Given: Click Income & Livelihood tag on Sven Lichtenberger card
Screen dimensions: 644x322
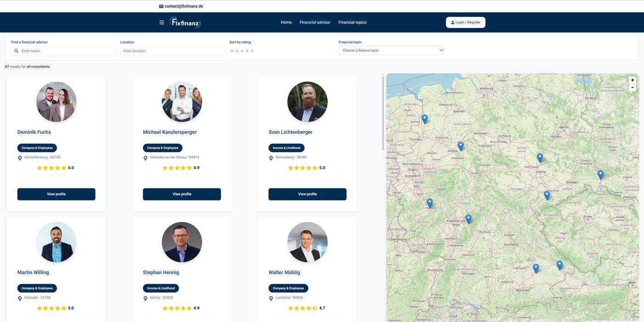Looking at the screenshot, I should [x=287, y=148].
